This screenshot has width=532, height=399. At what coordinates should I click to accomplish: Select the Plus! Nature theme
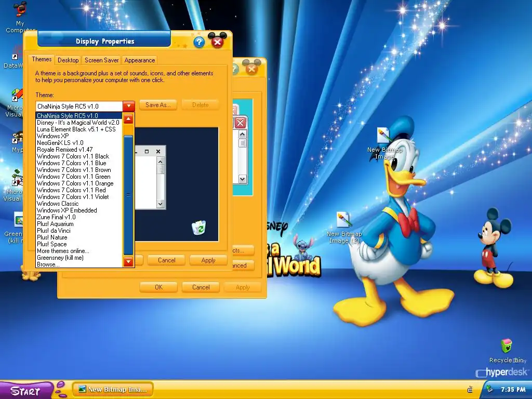[79, 237]
